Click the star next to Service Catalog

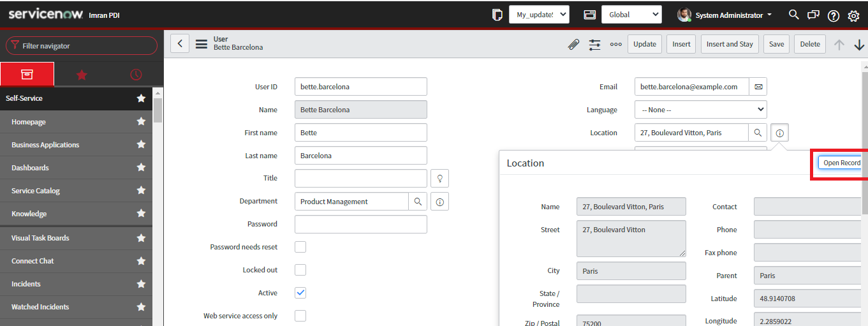(141, 190)
